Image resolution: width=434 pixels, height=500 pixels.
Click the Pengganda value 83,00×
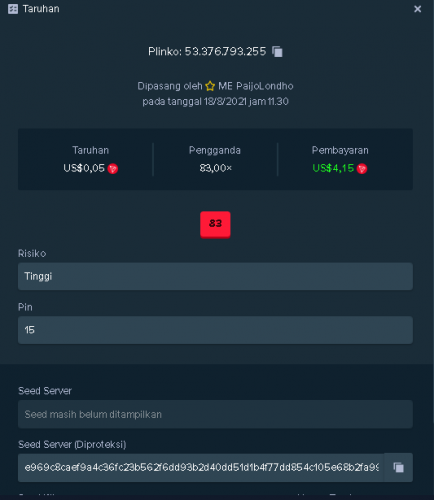(x=215, y=168)
